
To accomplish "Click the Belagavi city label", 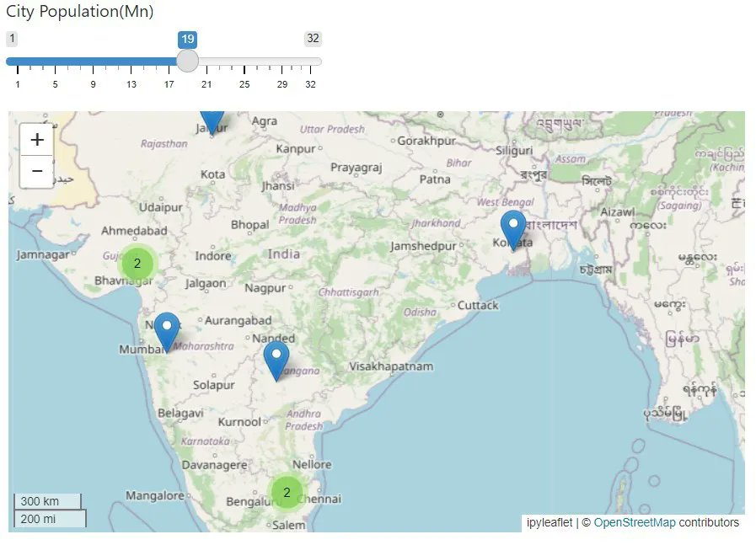I will [x=181, y=413].
